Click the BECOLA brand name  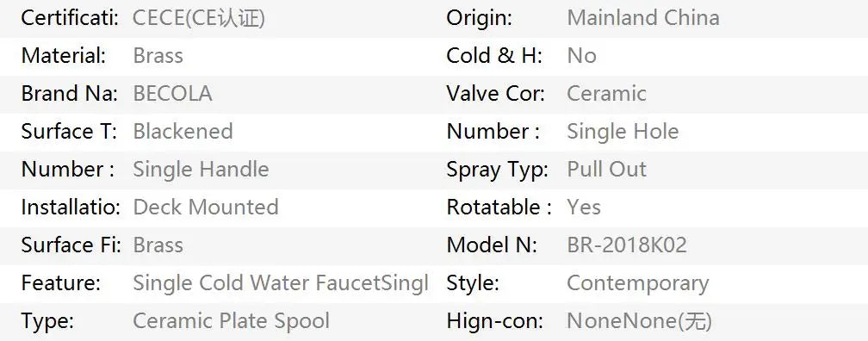172,94
